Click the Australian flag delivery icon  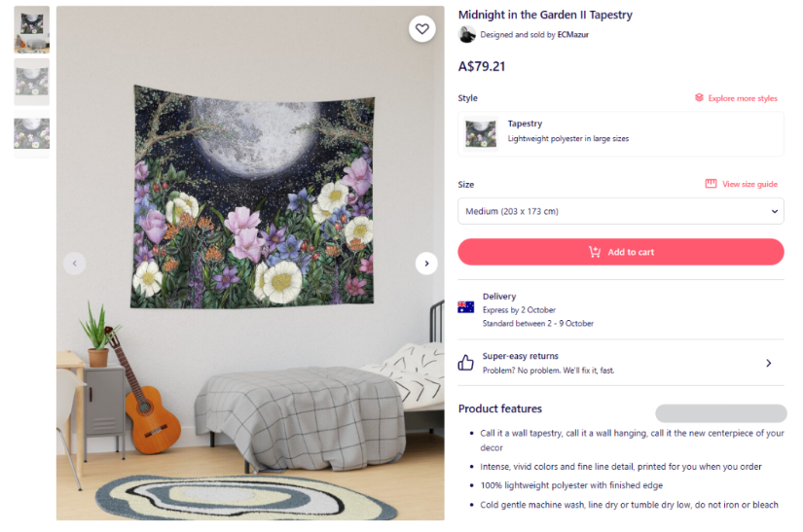[465, 307]
